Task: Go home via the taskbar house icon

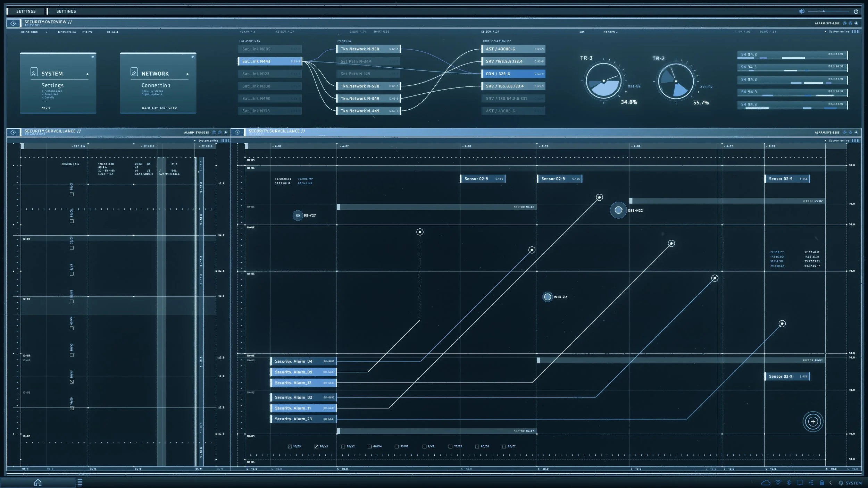Action: click(x=38, y=482)
